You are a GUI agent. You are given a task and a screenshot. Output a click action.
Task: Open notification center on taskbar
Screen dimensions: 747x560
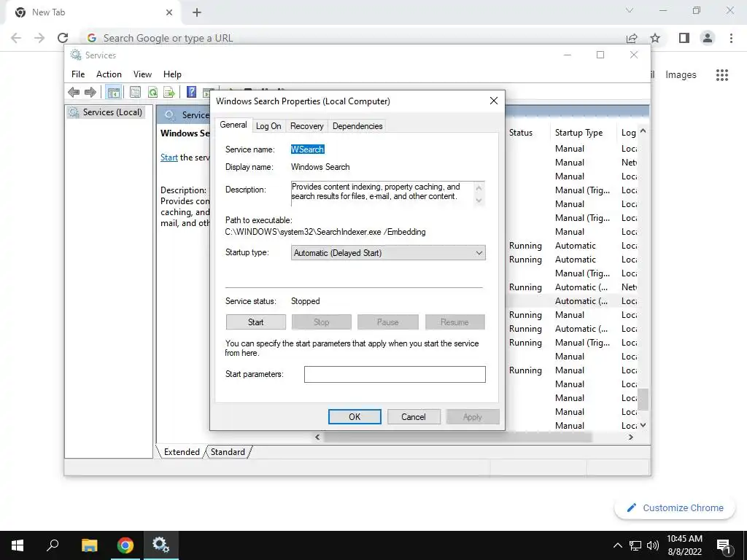pos(724,545)
